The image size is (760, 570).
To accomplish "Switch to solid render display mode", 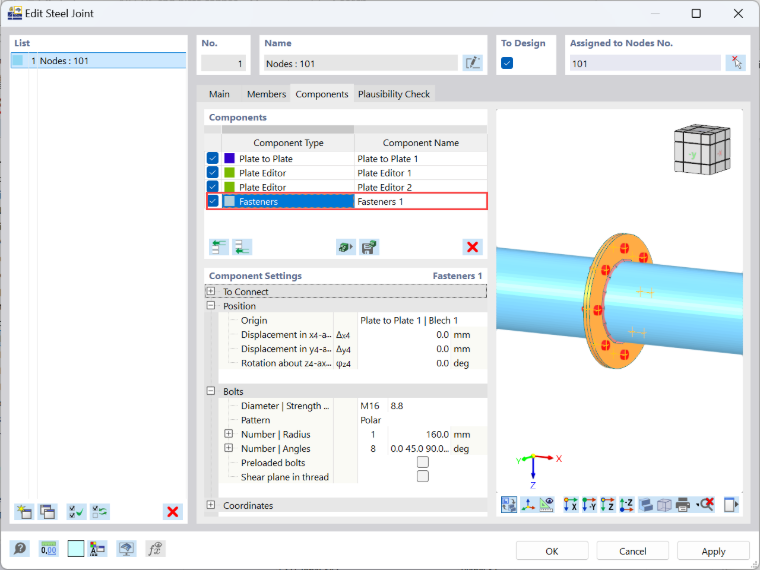I will [646, 505].
